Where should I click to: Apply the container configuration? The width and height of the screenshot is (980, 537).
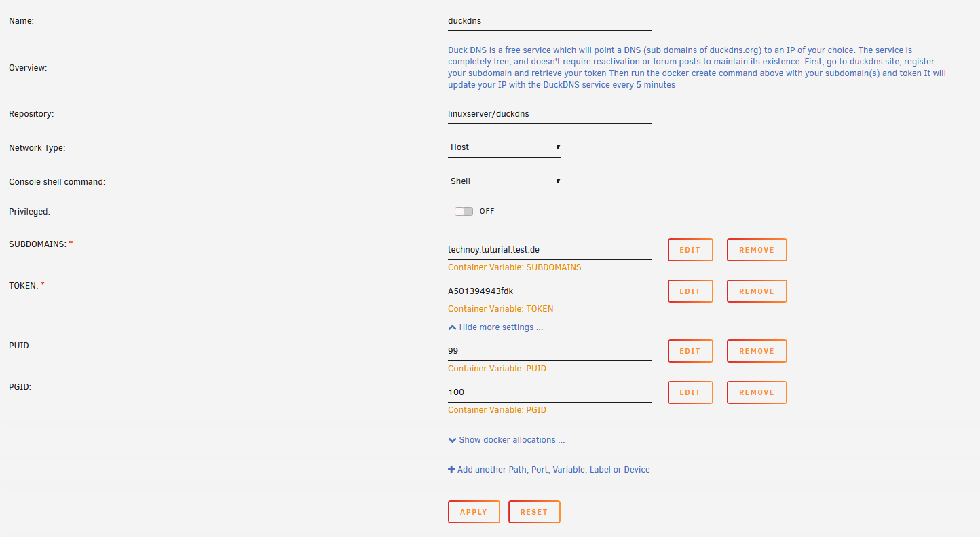474,512
